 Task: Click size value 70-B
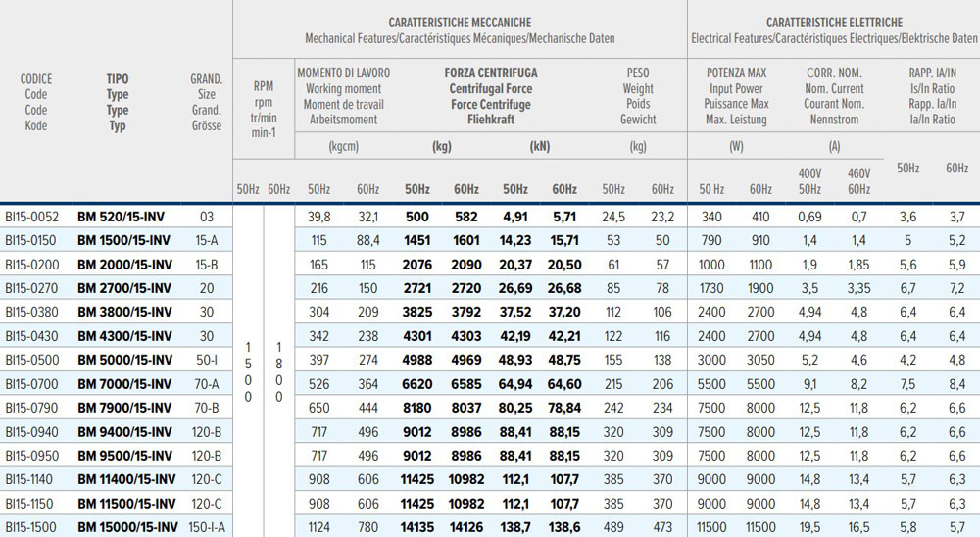point(206,408)
